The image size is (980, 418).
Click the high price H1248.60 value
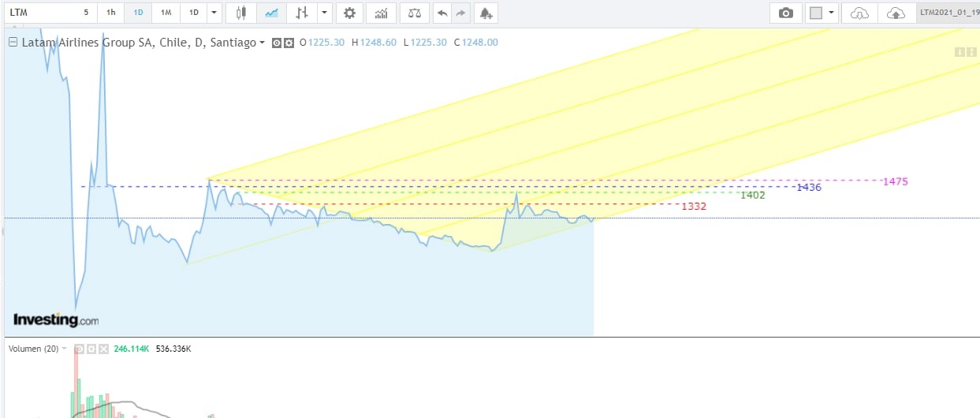(374, 43)
